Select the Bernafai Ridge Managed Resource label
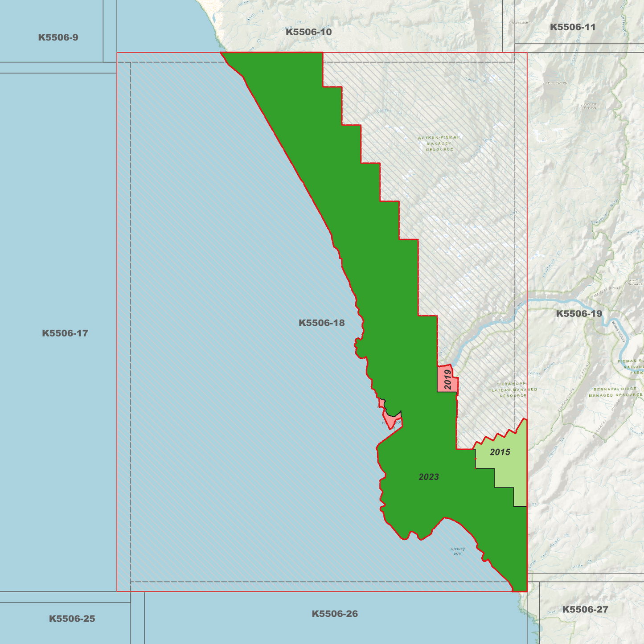The width and height of the screenshot is (644, 644). tap(615, 392)
